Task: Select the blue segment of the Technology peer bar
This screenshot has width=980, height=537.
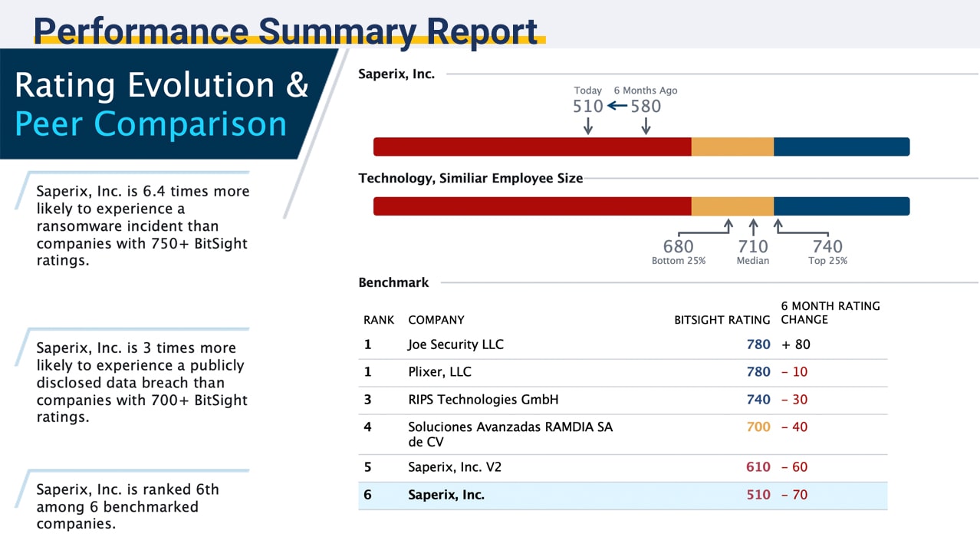Action: pos(841,206)
